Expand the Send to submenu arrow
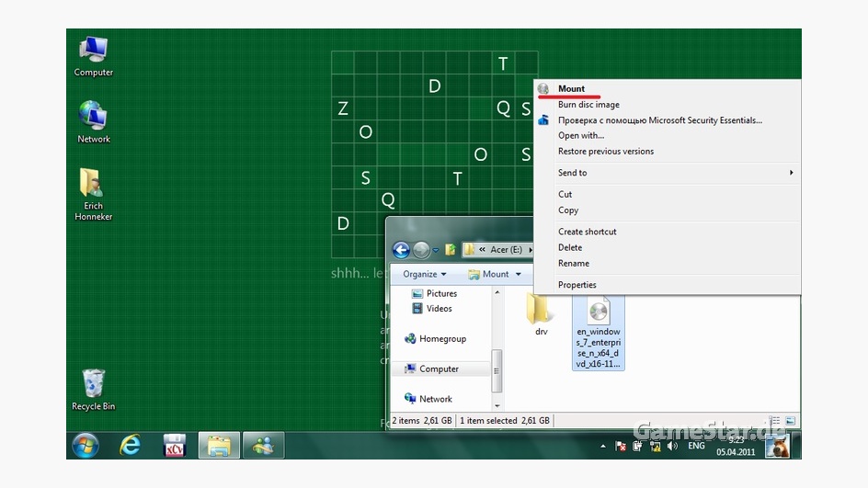Viewport: 868px width, 488px height. click(791, 173)
